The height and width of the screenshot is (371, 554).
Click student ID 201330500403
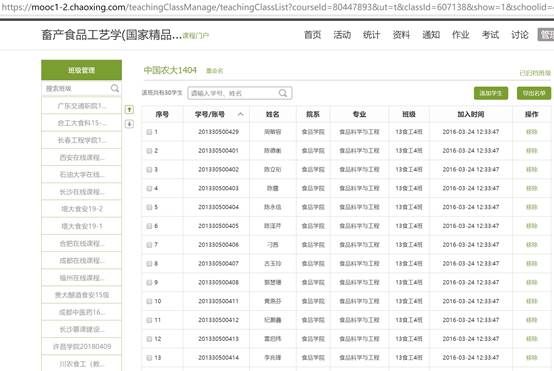(218, 188)
